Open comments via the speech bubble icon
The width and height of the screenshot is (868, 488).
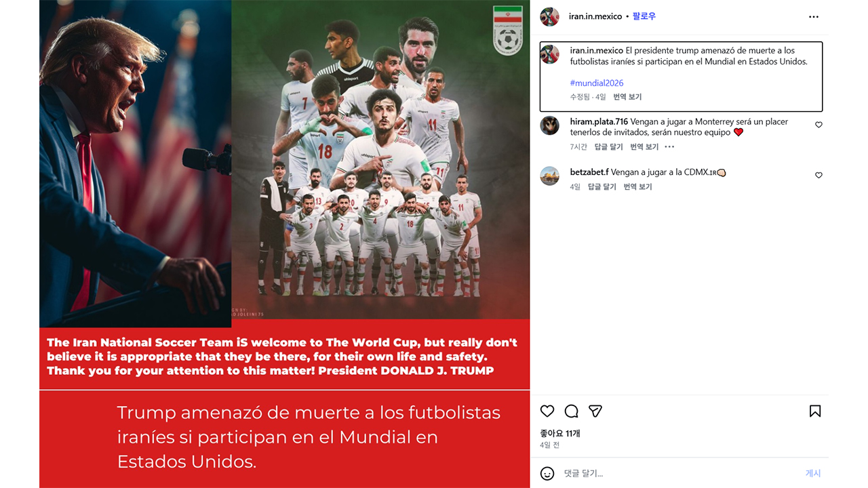pyautogui.click(x=572, y=411)
